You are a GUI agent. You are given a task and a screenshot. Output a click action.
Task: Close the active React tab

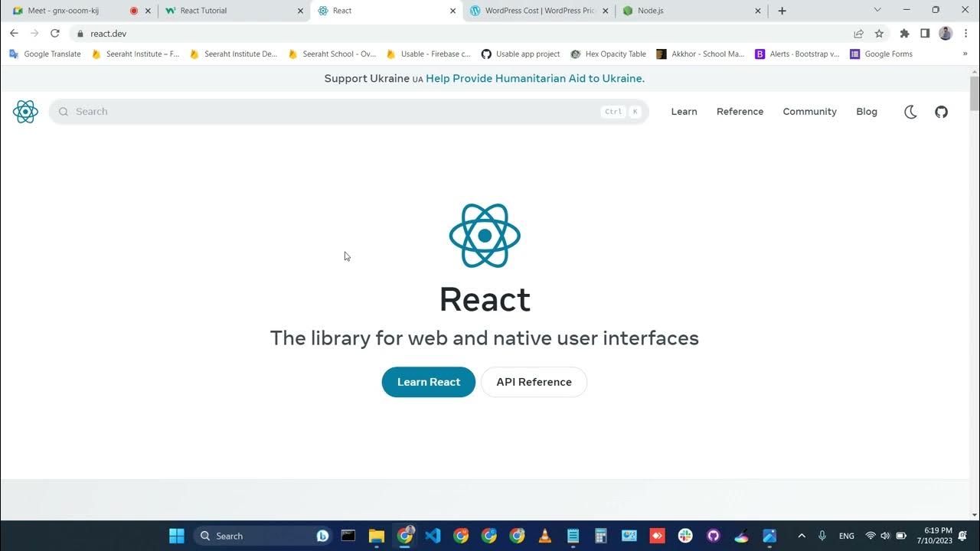[453, 11]
